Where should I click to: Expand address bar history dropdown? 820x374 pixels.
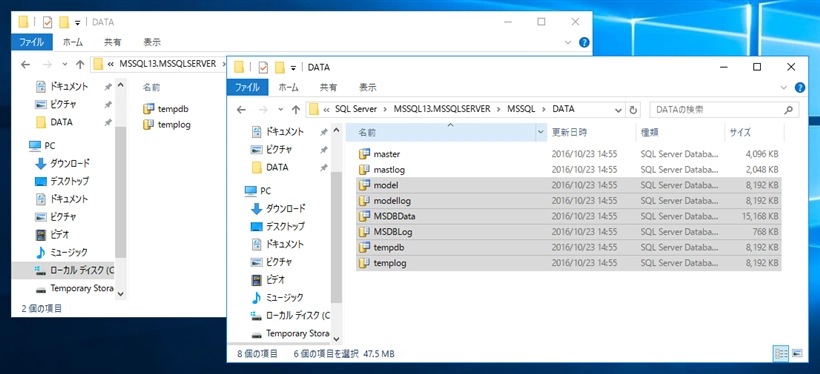click(619, 110)
